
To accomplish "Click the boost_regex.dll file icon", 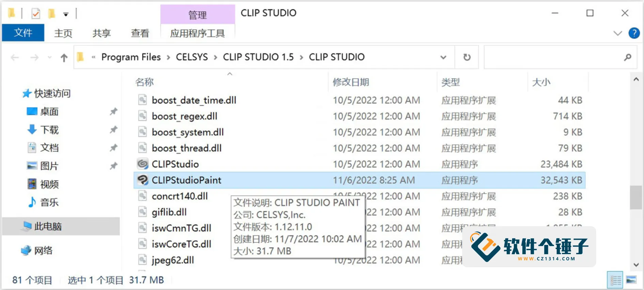I will 142,116.
